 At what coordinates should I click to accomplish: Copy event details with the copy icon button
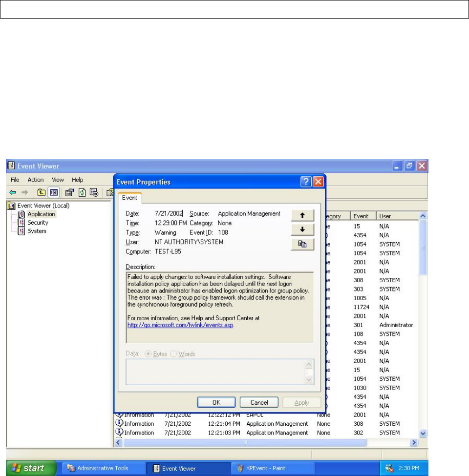(x=302, y=244)
